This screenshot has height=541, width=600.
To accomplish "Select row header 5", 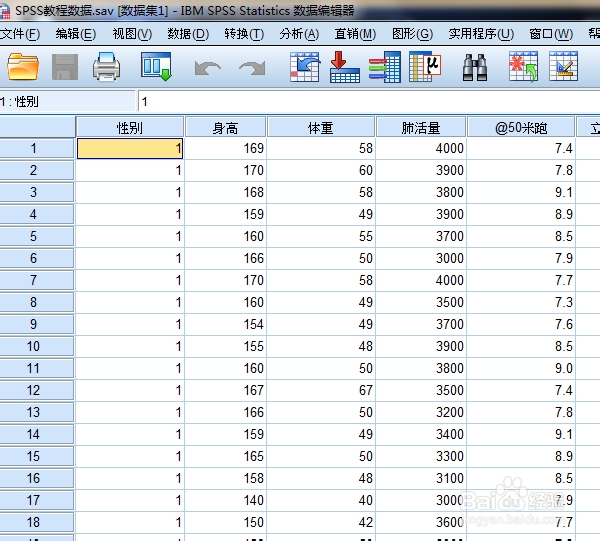I will [x=37, y=236].
